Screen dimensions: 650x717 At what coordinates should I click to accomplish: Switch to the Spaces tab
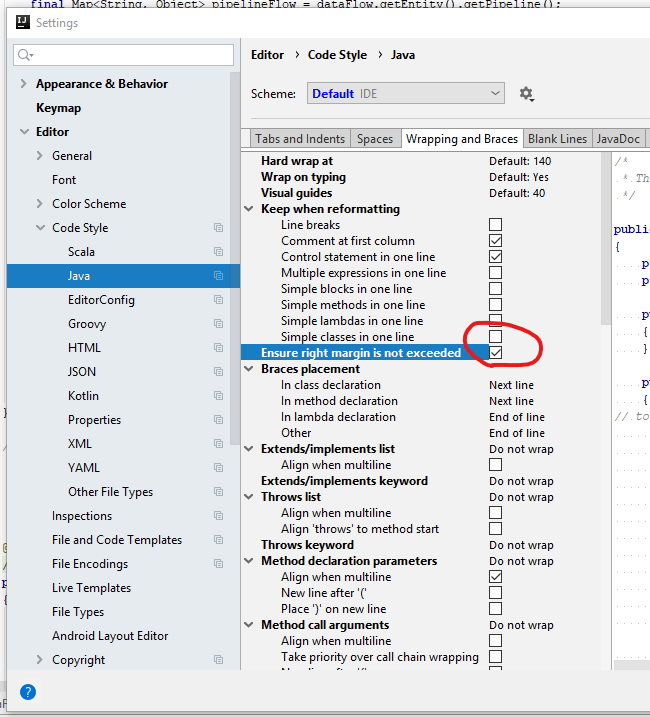point(375,139)
